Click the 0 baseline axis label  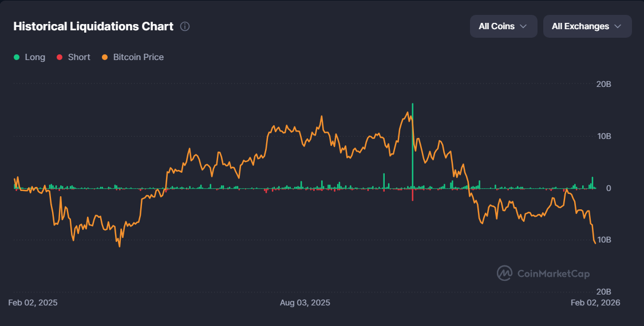pyautogui.click(x=609, y=188)
